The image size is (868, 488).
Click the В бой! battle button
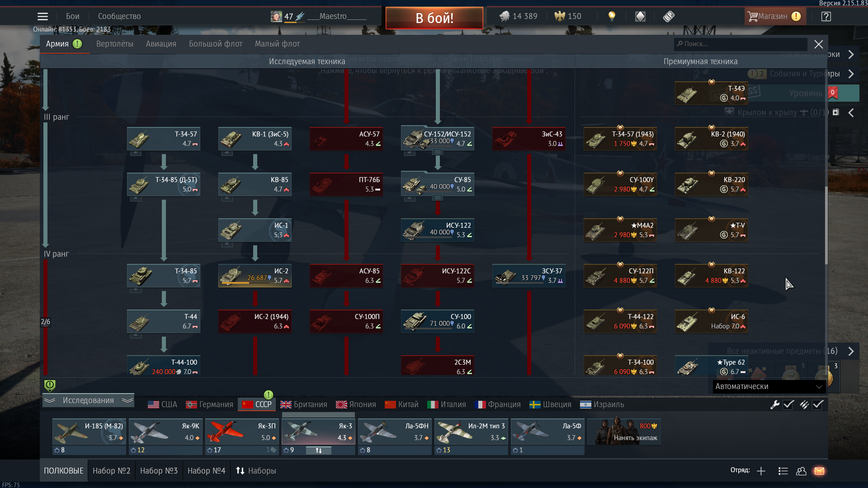click(x=434, y=18)
